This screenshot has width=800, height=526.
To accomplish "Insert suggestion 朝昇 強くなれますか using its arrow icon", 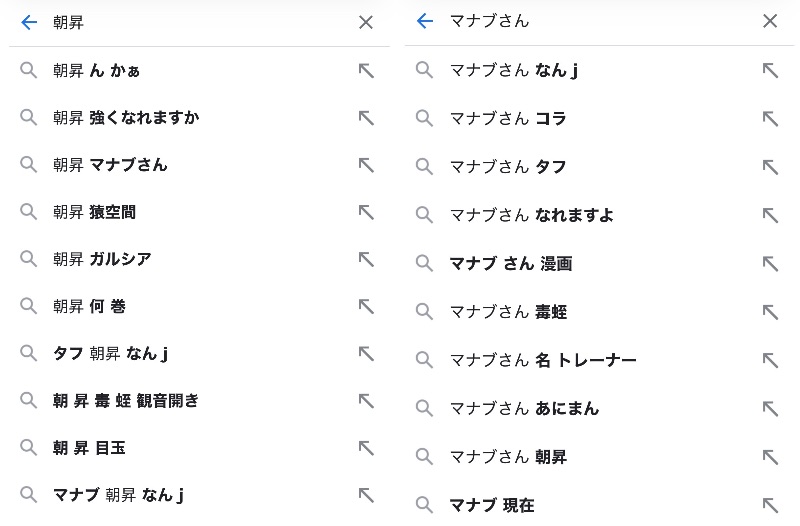I will pyautogui.click(x=366, y=117).
